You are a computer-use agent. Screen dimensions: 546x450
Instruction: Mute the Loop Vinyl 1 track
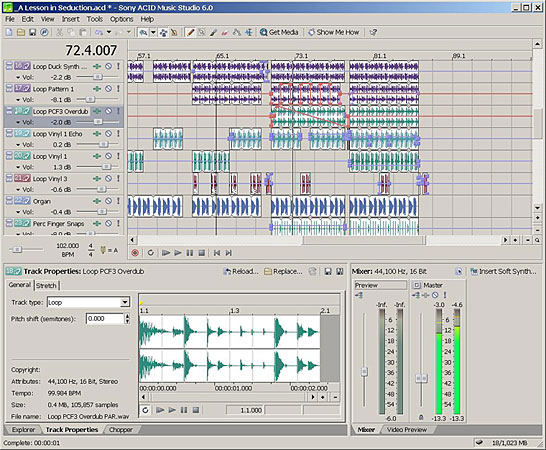pyautogui.click(x=109, y=156)
